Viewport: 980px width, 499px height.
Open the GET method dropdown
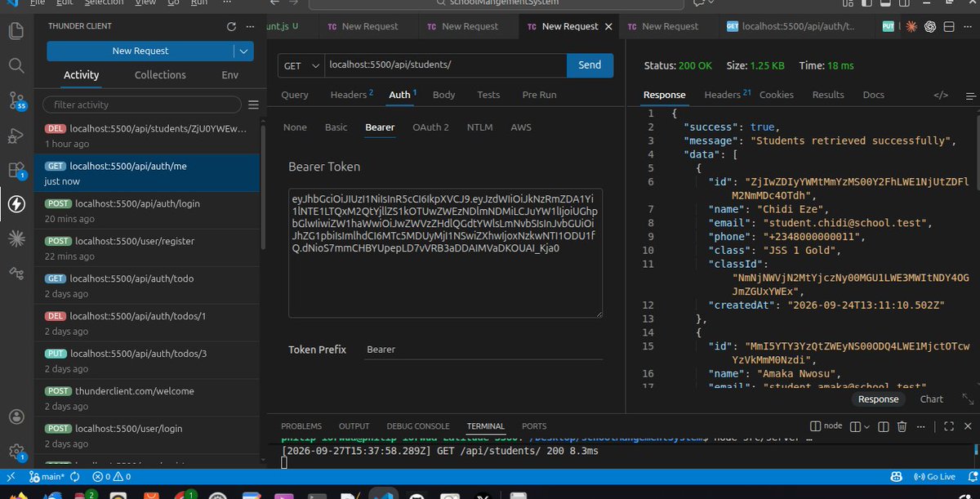pyautogui.click(x=300, y=65)
